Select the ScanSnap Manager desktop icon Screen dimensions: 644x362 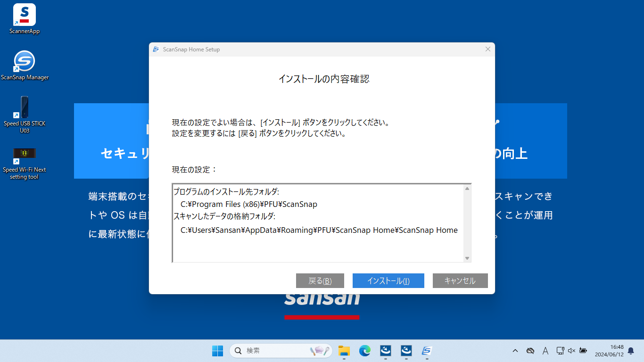point(25,65)
